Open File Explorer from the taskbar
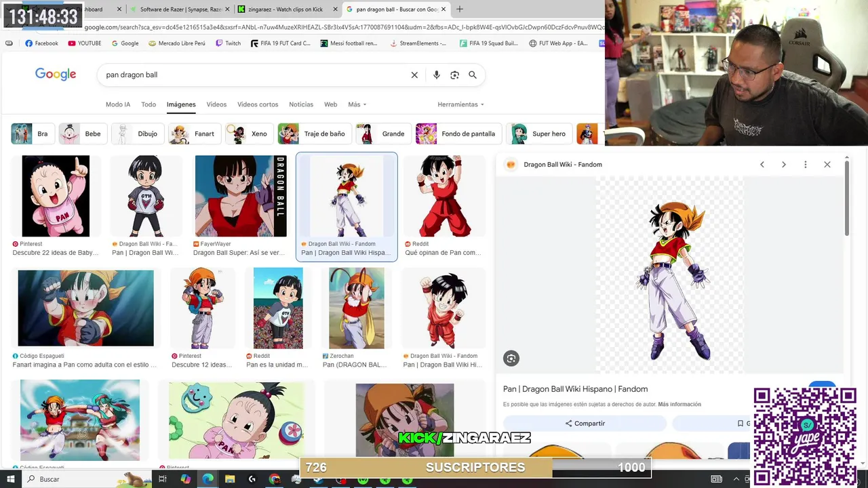The width and height of the screenshot is (868, 488). click(230, 479)
